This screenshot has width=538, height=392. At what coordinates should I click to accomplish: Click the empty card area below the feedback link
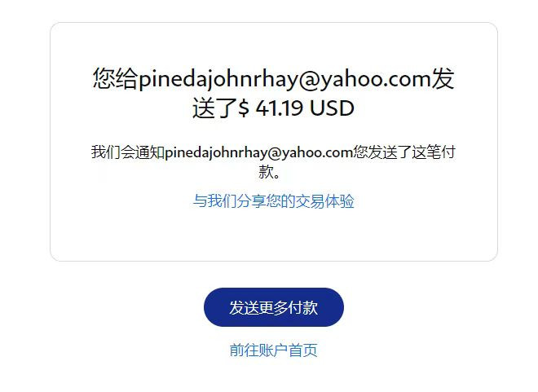273,235
